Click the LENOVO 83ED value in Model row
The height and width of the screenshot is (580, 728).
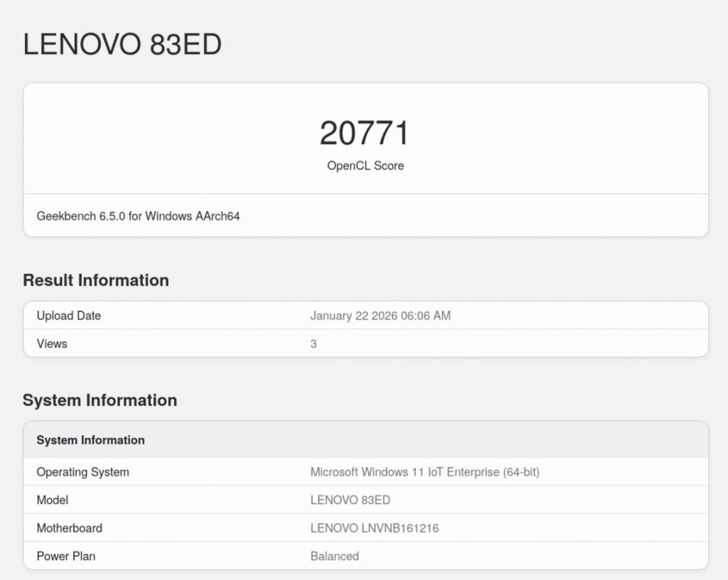pyautogui.click(x=350, y=500)
